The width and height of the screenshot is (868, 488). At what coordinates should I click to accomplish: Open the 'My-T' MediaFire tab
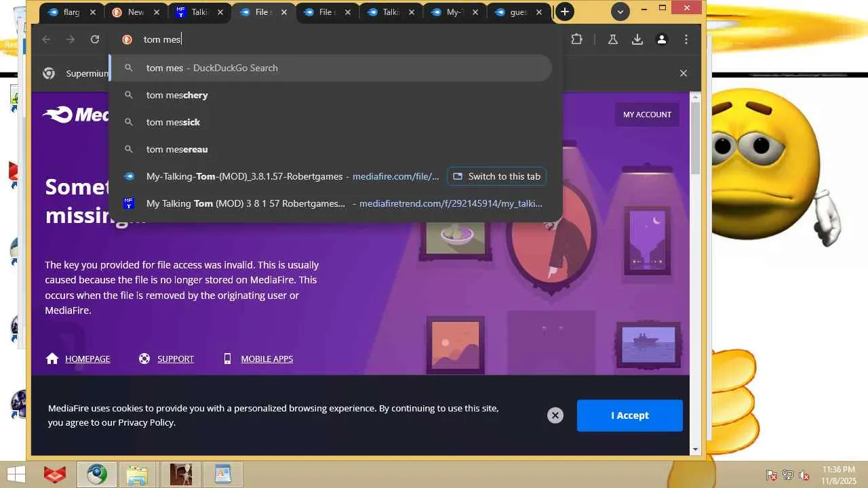tap(454, 12)
